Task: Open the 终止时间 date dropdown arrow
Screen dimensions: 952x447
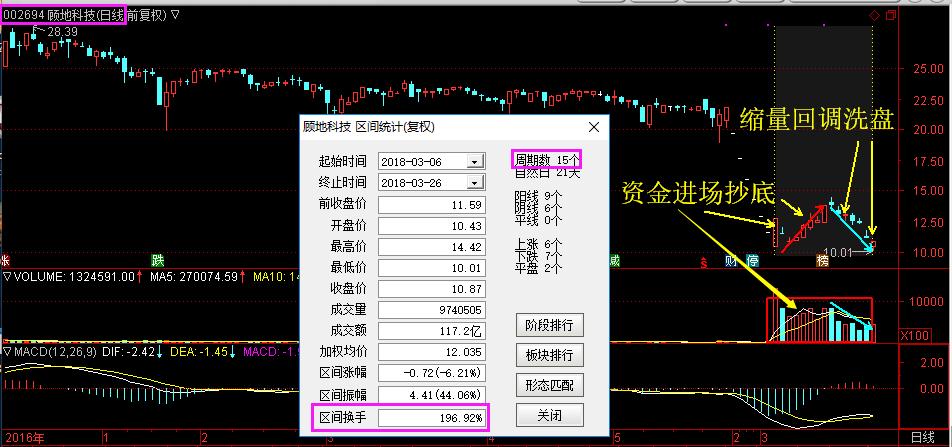Action: [475, 183]
